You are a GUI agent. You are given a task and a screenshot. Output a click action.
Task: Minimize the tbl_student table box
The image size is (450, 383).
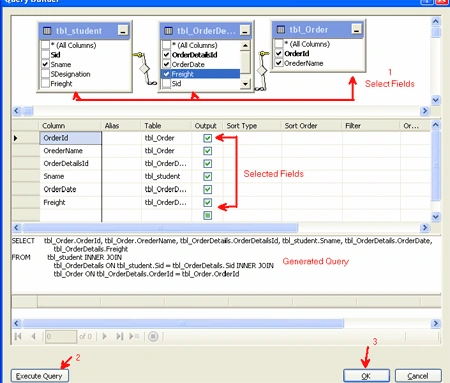pos(123,31)
